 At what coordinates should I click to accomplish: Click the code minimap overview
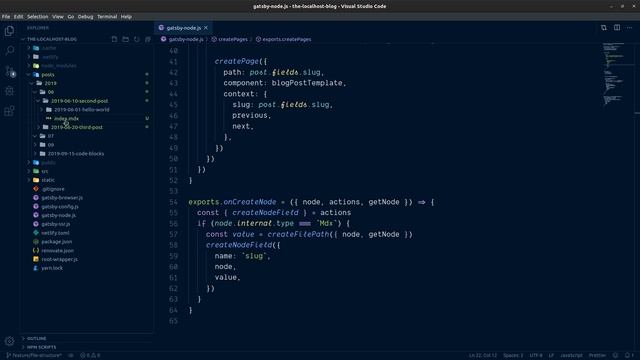point(618,74)
